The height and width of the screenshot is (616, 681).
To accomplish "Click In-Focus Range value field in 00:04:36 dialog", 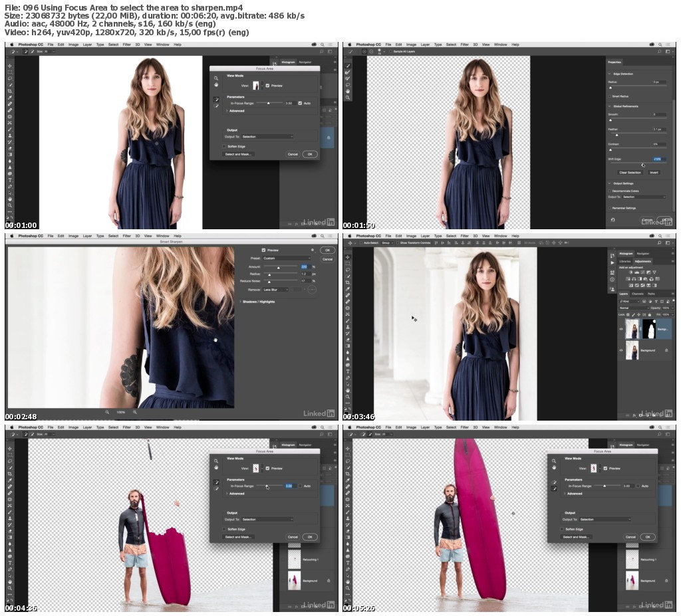I will tap(289, 486).
